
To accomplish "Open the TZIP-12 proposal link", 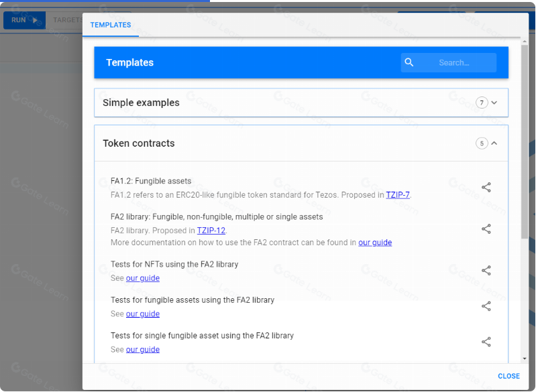I will coord(211,231).
